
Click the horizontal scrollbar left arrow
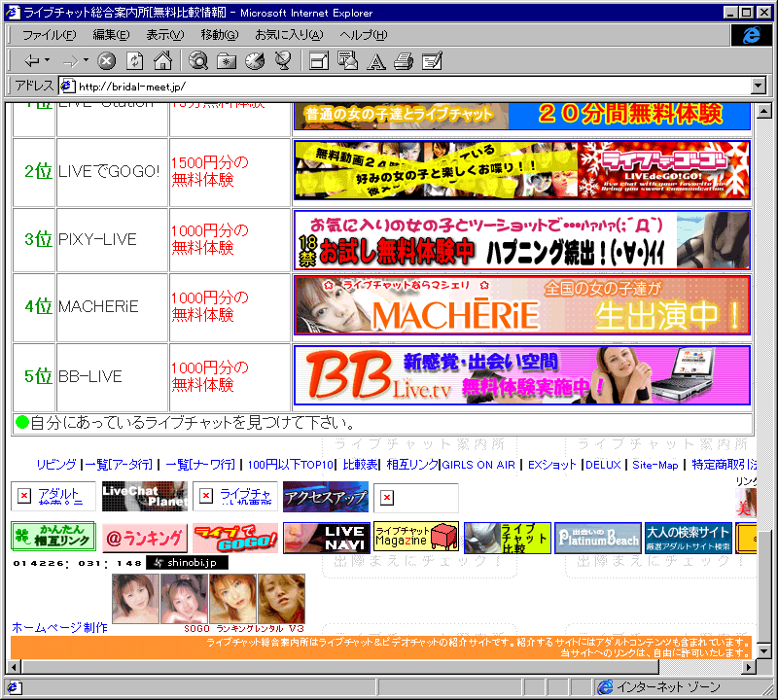coord(15,667)
